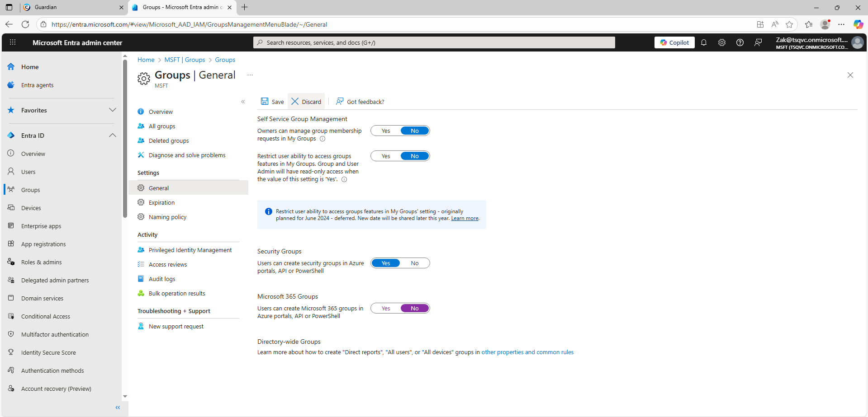Click the Save disk icon
This screenshot has height=417, width=868.
(265, 102)
